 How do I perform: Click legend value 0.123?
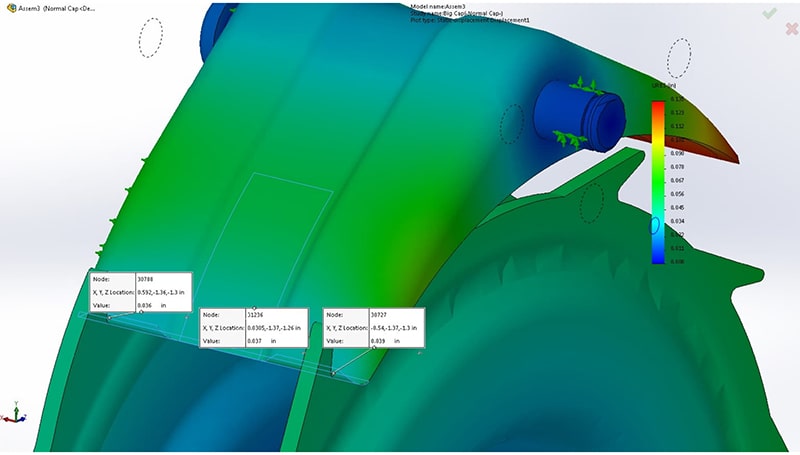(x=677, y=112)
